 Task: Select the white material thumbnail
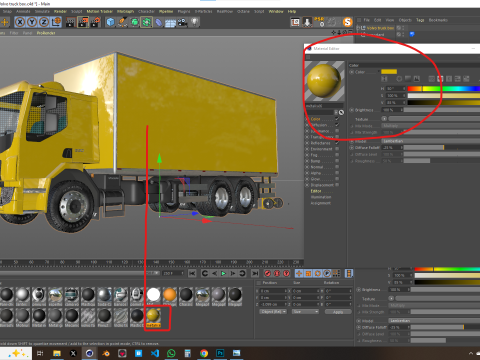point(153,296)
